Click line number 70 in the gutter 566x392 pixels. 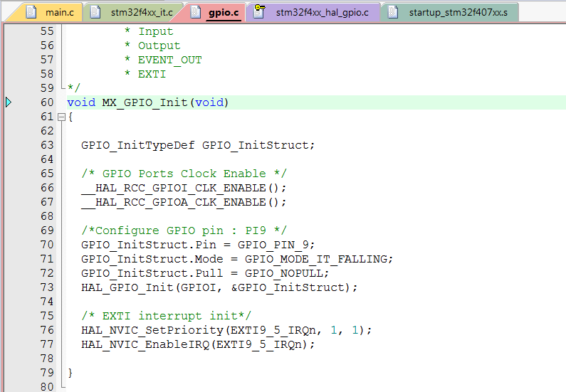pyautogui.click(x=47, y=245)
